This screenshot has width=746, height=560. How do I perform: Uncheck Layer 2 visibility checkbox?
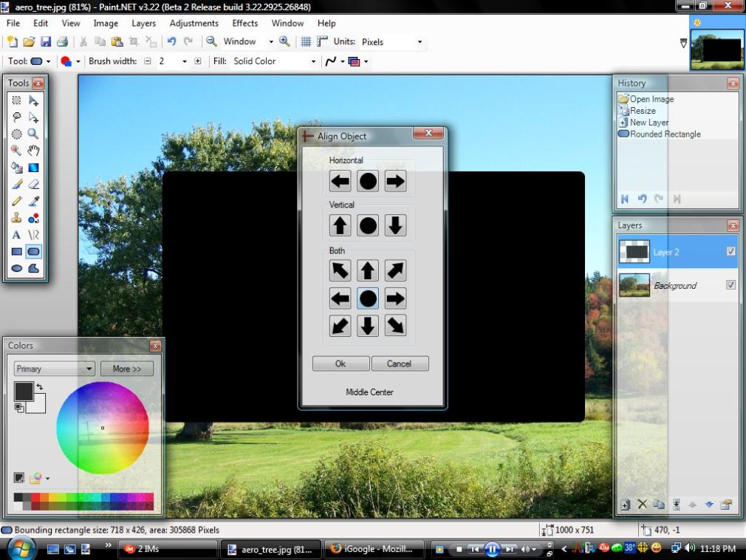pyautogui.click(x=730, y=252)
